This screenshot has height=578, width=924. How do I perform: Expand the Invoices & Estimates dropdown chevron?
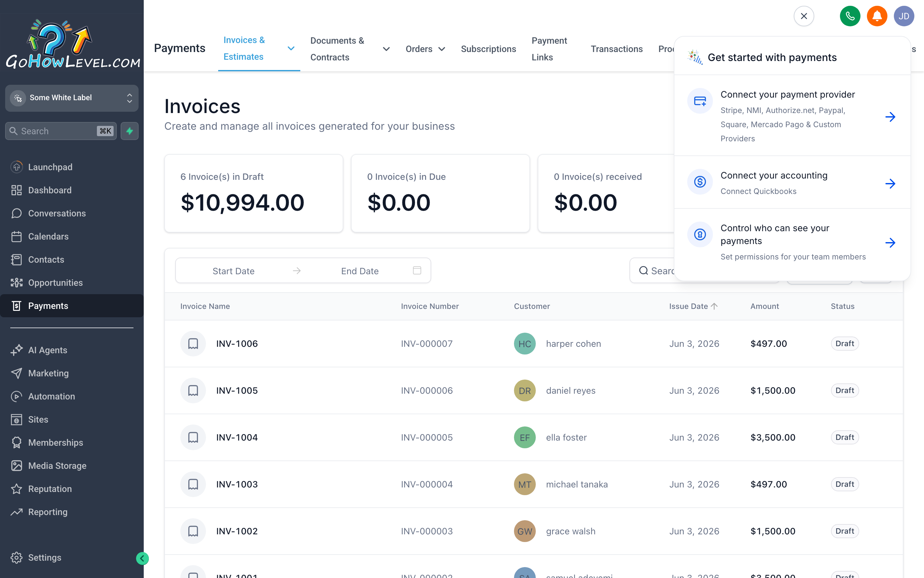[x=291, y=48]
